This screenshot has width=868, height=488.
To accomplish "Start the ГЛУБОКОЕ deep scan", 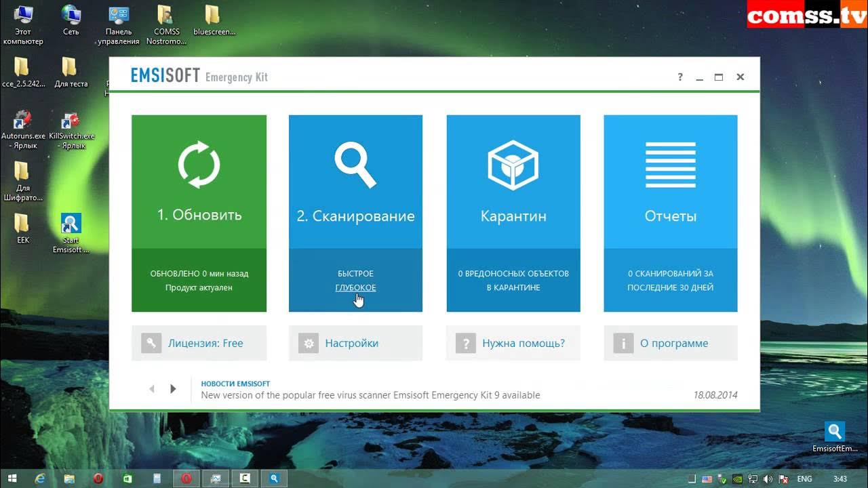I will click(355, 287).
